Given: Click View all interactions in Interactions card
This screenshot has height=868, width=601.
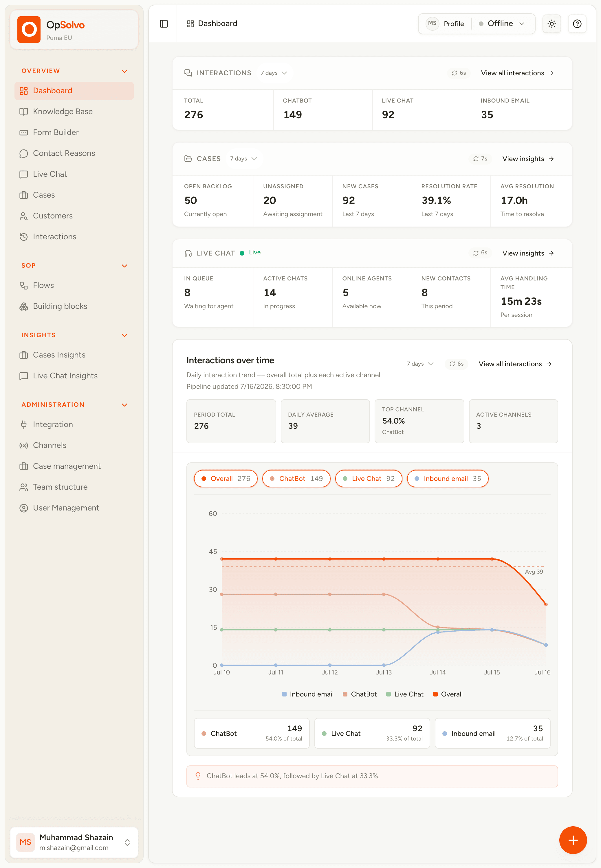Looking at the screenshot, I should coord(517,73).
